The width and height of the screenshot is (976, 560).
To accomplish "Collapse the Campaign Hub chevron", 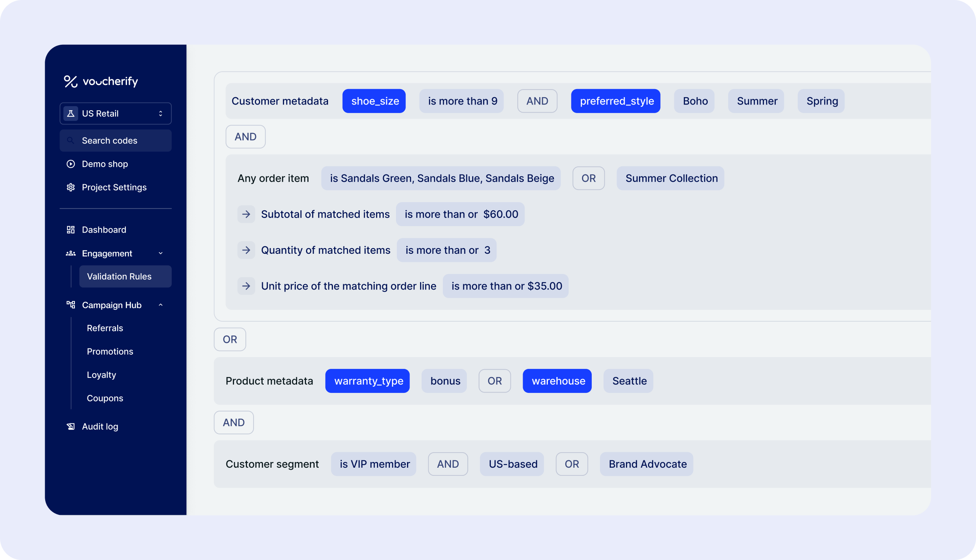I will click(x=161, y=305).
